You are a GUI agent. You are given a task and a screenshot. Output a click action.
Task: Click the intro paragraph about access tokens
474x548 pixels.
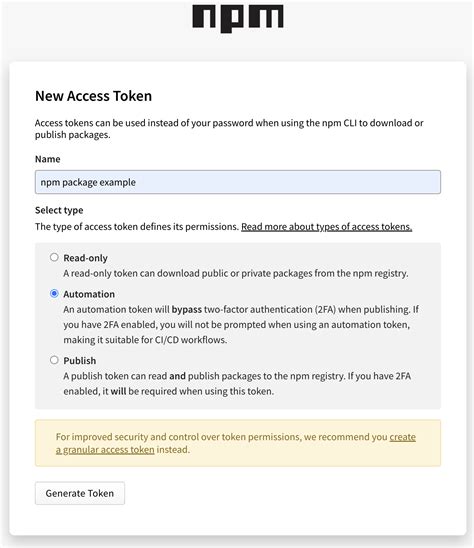click(229, 129)
